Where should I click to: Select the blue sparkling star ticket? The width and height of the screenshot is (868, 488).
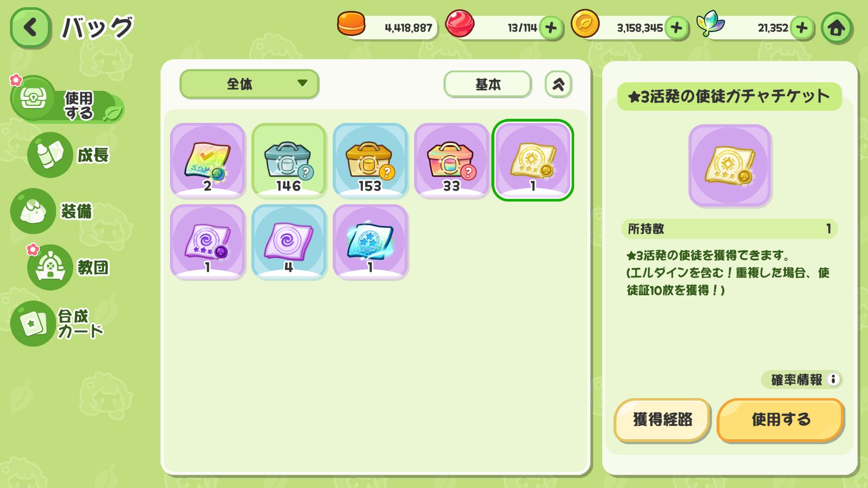pyautogui.click(x=370, y=242)
